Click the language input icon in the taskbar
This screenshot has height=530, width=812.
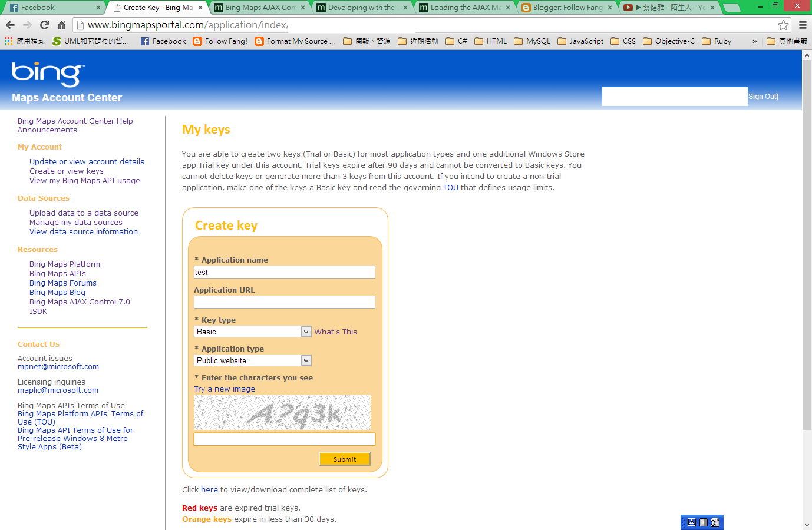(691, 522)
